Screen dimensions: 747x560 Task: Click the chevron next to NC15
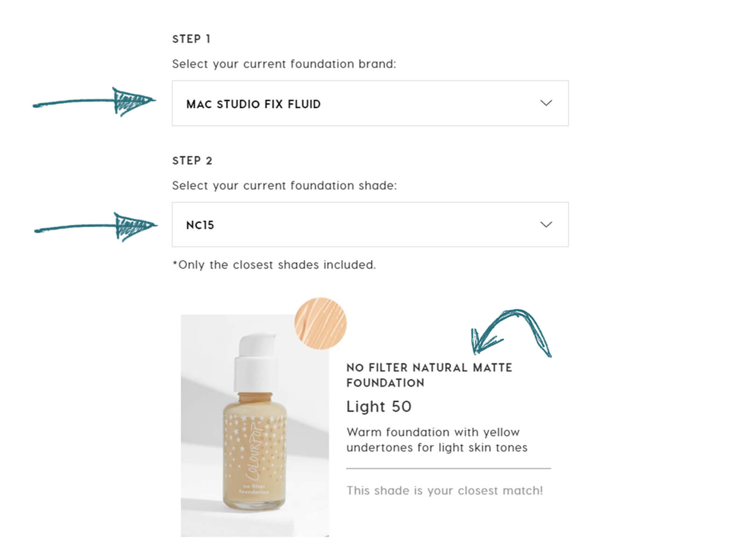(546, 224)
